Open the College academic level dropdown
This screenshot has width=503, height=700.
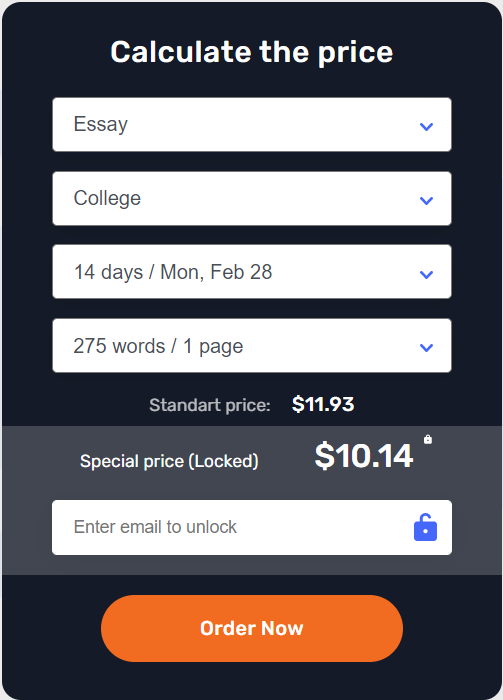[x=252, y=198]
